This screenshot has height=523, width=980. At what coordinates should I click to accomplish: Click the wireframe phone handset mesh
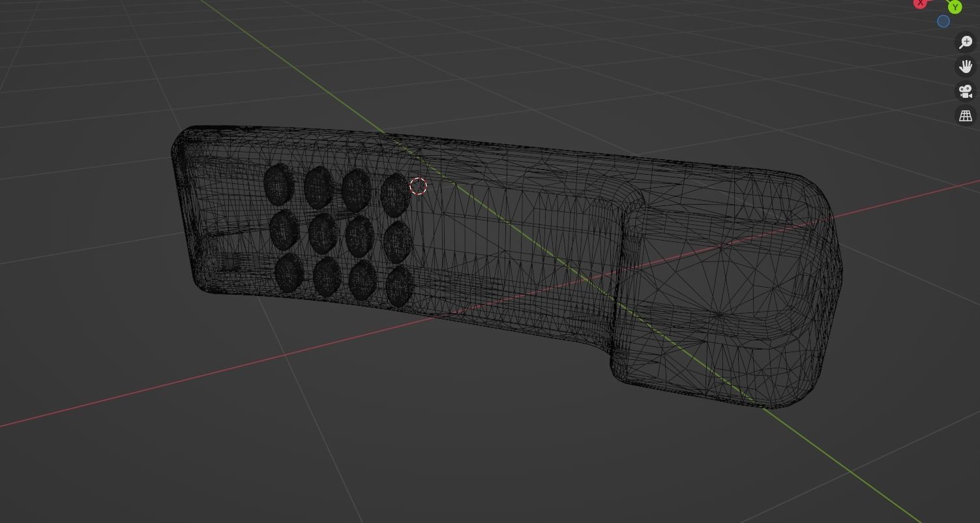[x=506, y=266]
